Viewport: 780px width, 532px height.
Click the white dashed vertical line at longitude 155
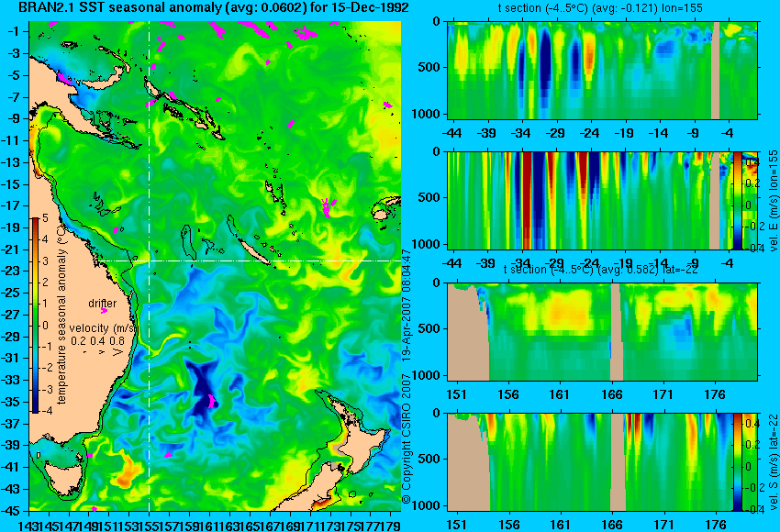pos(150,265)
